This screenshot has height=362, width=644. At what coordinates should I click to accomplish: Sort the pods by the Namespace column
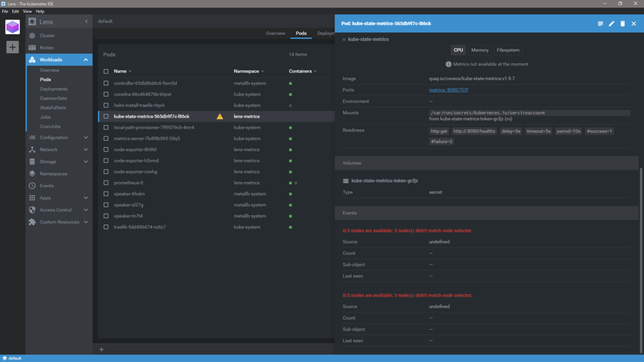(x=248, y=71)
